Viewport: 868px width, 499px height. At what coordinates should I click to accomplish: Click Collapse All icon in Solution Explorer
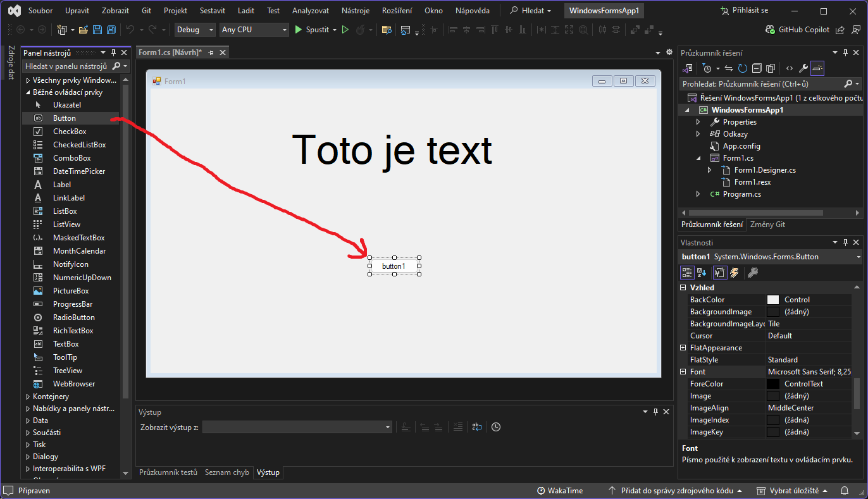(x=757, y=68)
